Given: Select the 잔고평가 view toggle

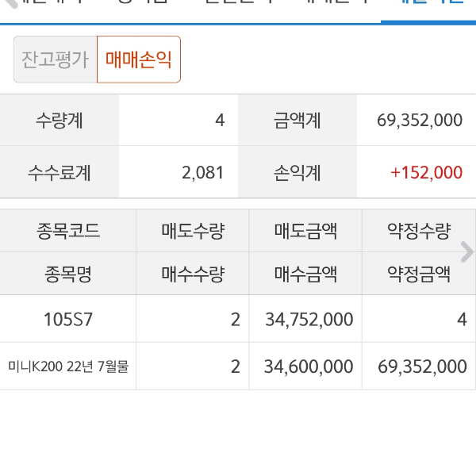Looking at the screenshot, I should [x=55, y=59].
